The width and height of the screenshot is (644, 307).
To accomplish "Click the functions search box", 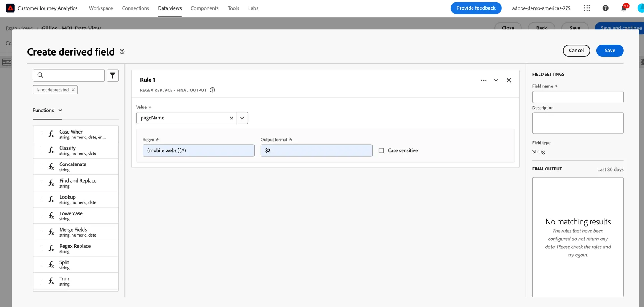I will point(69,75).
